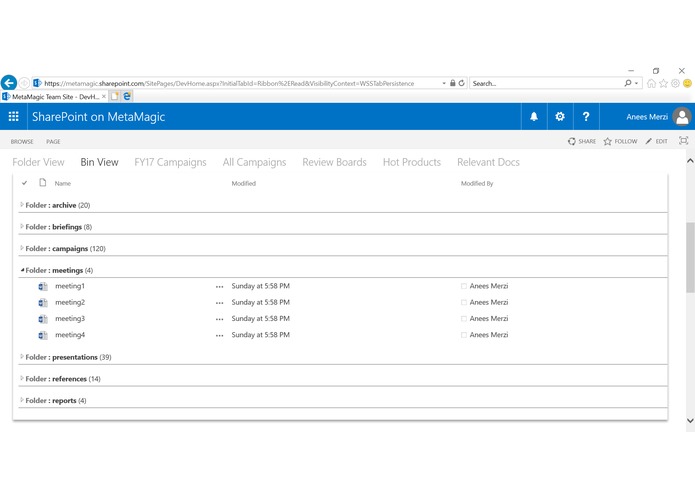This screenshot has height=494, width=695.
Task: Expand the archive folder group
Action: [x=22, y=205]
